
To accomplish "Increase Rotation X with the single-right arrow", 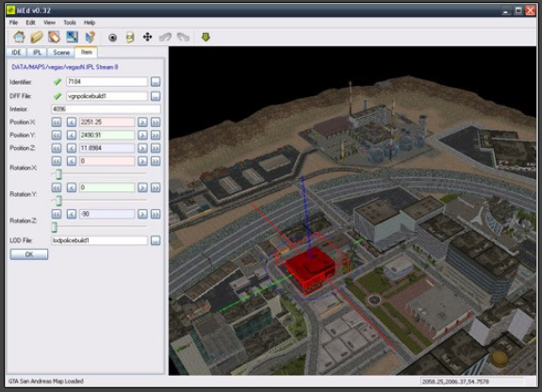I will [142, 161].
